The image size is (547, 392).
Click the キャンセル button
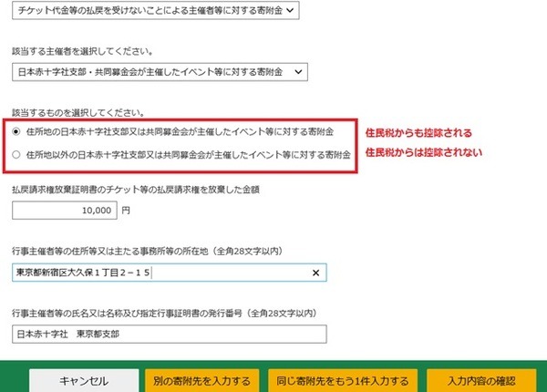[x=84, y=381]
